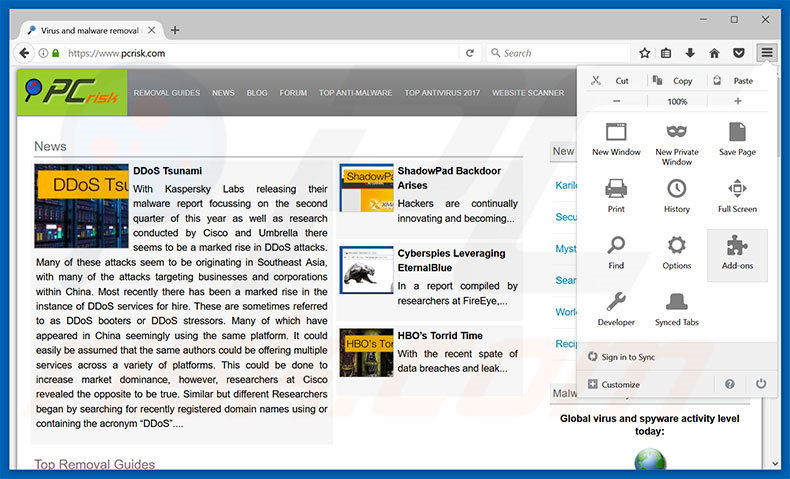Open menu Help question mark icon
The height and width of the screenshot is (479, 790).
(x=730, y=384)
